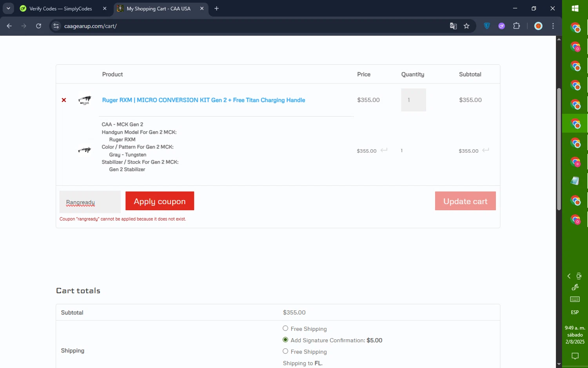Open the Chrome profile avatar
588x368 pixels.
click(x=538, y=26)
